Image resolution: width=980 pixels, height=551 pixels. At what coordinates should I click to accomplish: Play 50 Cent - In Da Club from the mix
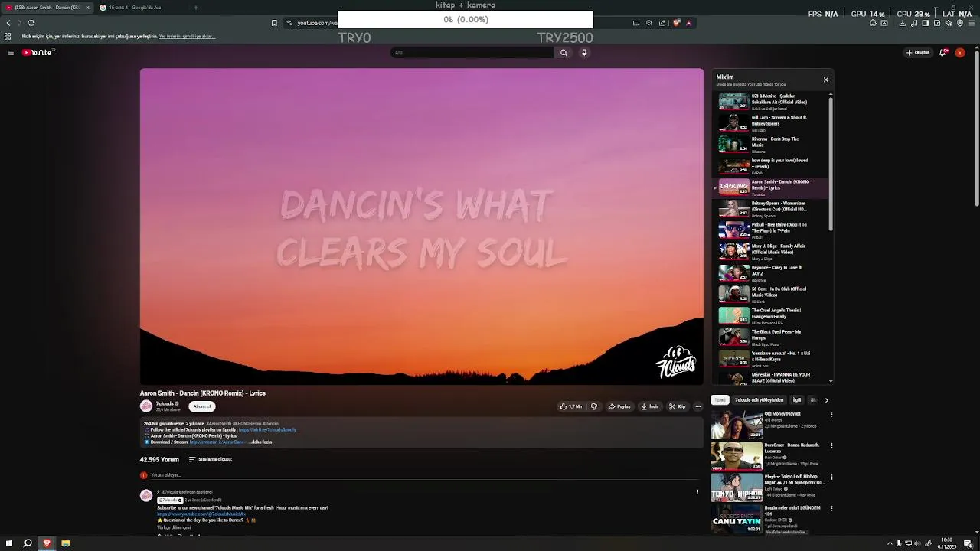point(772,295)
